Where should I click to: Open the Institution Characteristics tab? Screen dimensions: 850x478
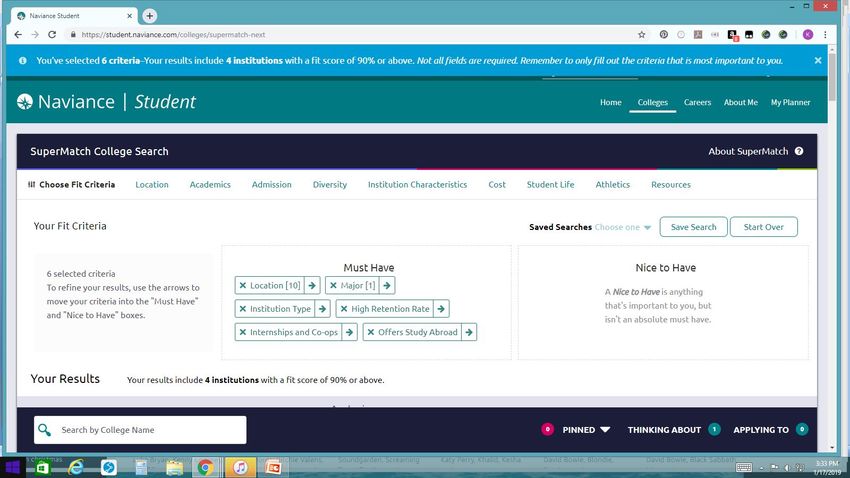[417, 184]
